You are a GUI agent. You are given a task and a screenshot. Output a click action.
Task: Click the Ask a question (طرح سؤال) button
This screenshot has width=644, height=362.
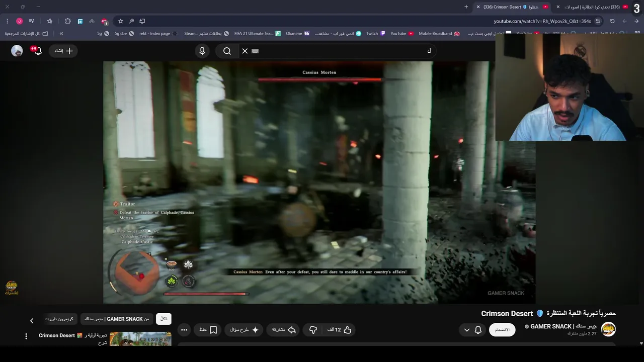tap(244, 330)
